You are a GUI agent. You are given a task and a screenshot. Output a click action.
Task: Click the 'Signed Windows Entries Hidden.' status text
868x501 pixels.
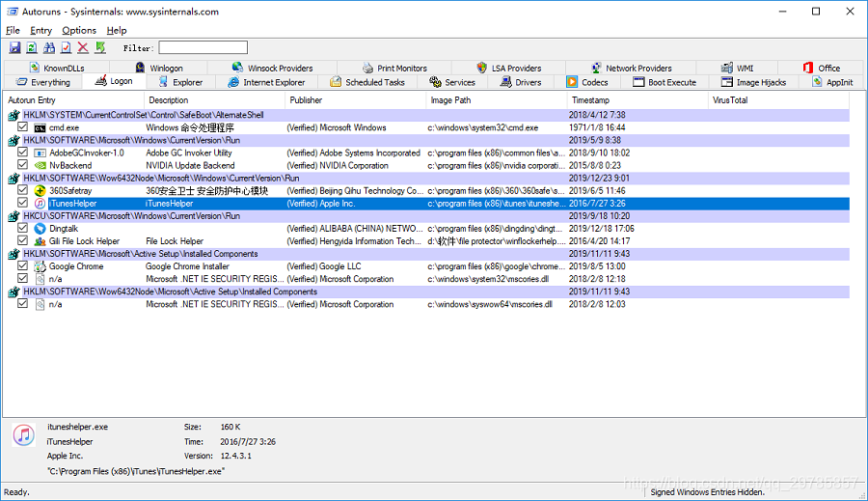[x=708, y=492]
